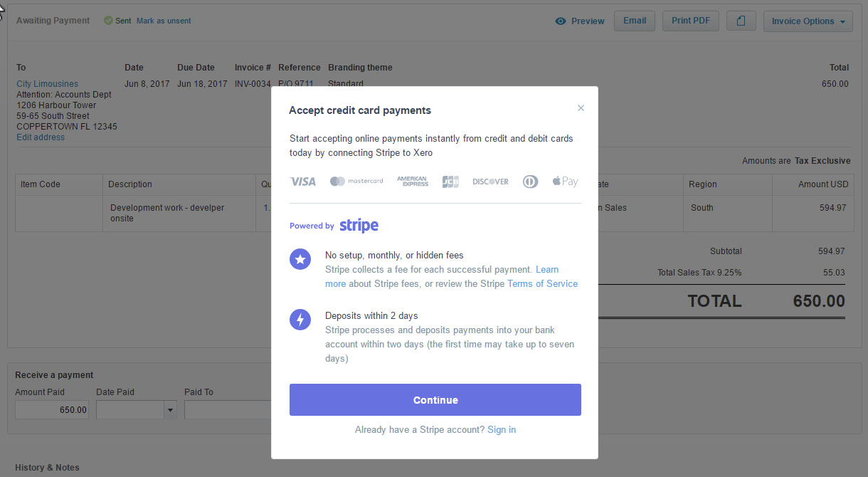Click the Print PDF button

click(691, 21)
